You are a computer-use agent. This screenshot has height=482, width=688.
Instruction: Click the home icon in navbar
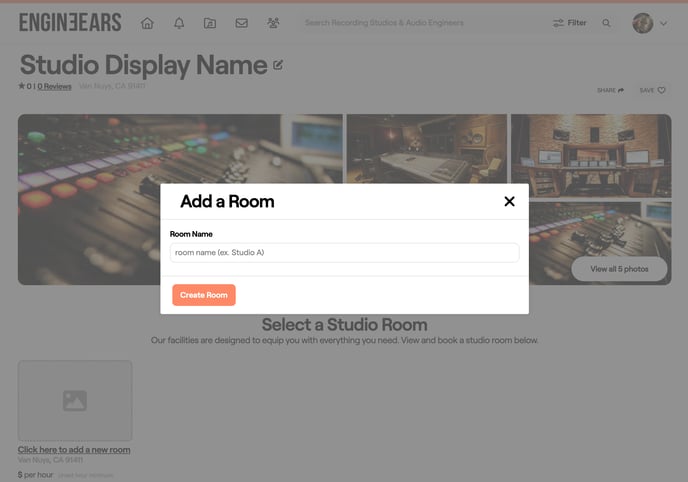147,23
